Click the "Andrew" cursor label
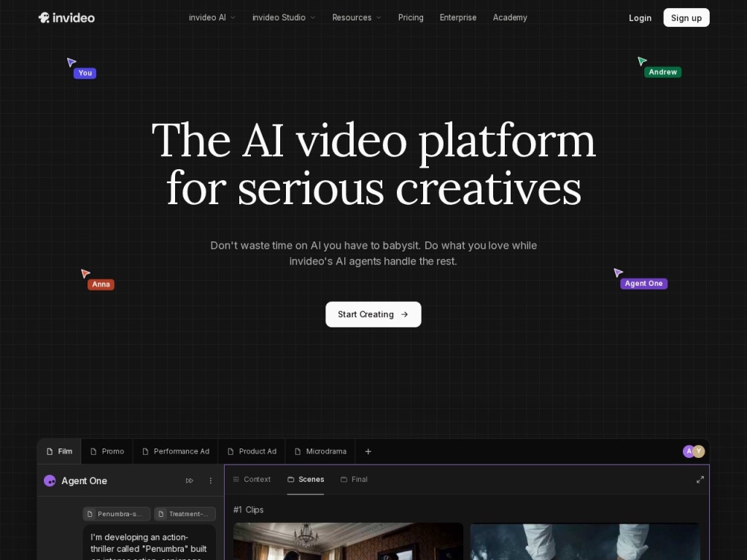The image size is (747, 560). tap(662, 72)
